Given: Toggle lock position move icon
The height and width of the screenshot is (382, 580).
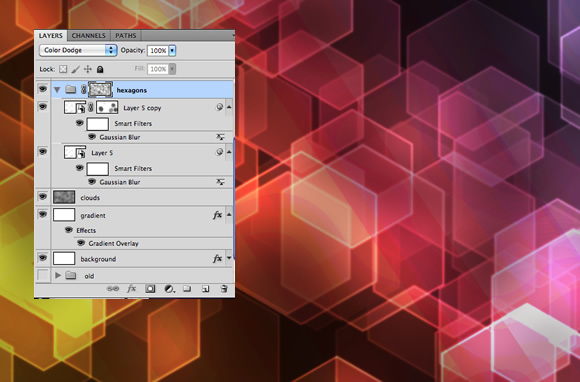Looking at the screenshot, I should point(88,69).
